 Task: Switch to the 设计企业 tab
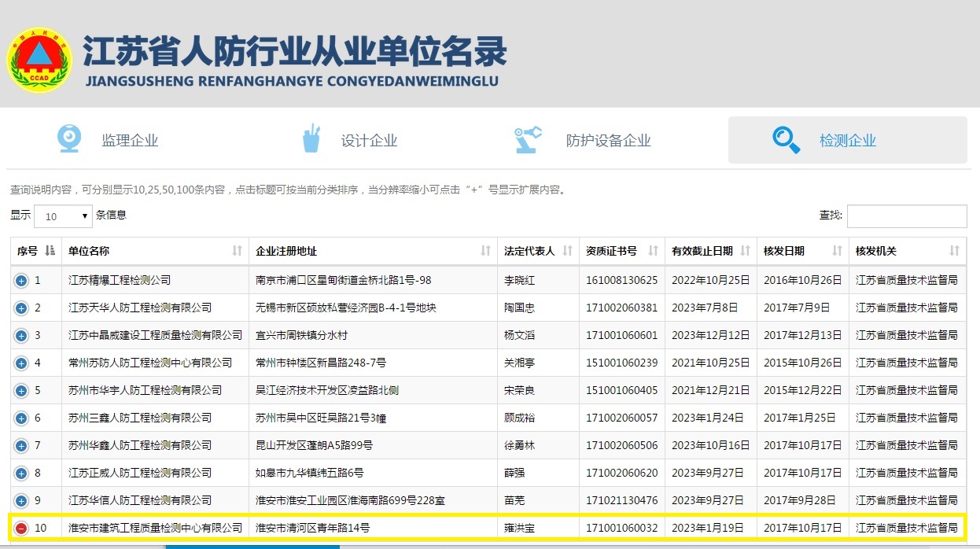[368, 141]
